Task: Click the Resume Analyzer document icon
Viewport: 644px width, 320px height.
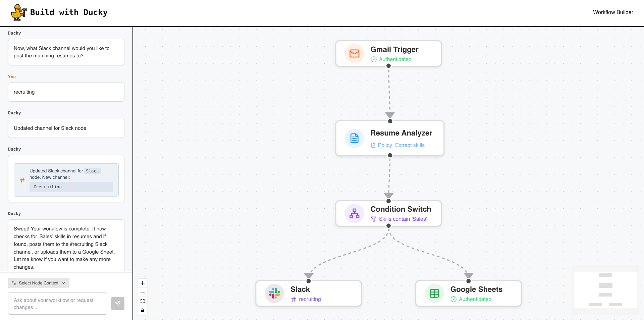Action: tap(355, 138)
